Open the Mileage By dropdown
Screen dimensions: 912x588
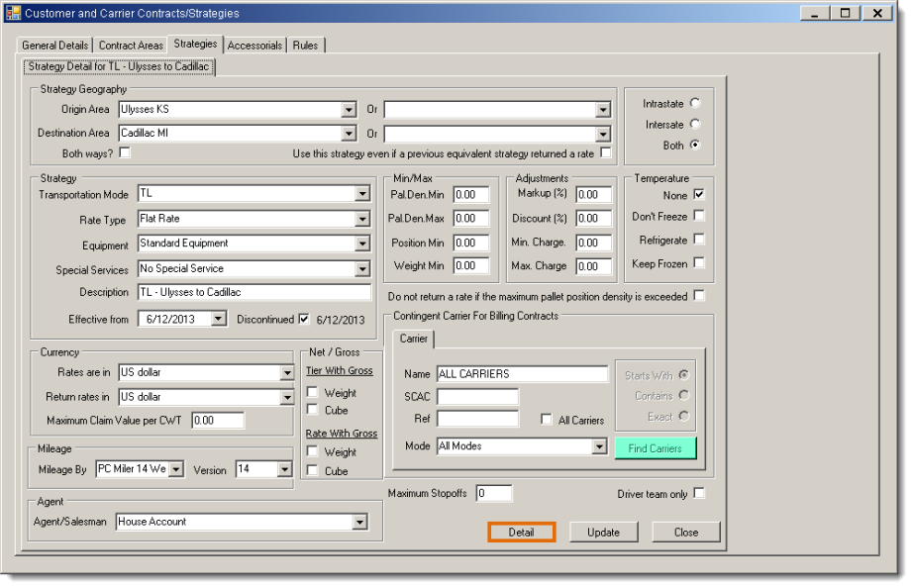coord(176,469)
